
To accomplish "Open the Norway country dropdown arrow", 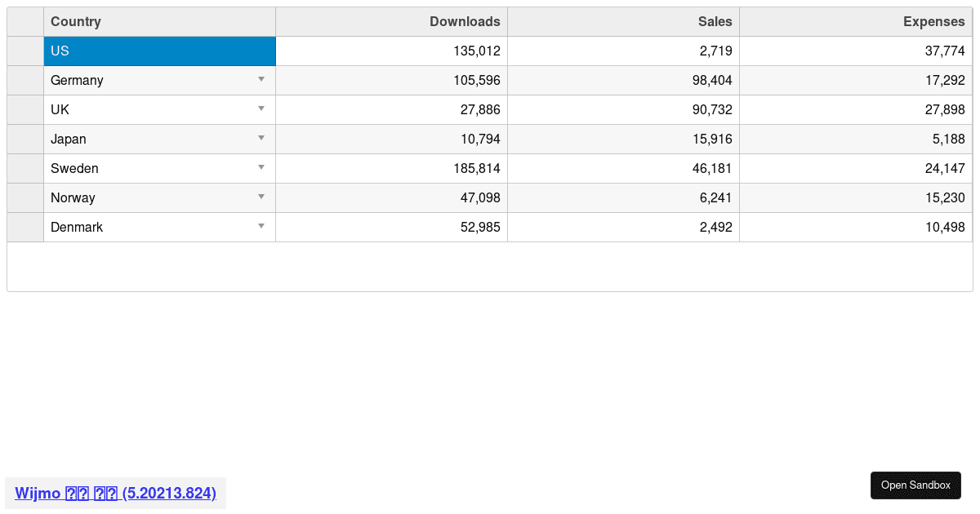I will coord(261,197).
